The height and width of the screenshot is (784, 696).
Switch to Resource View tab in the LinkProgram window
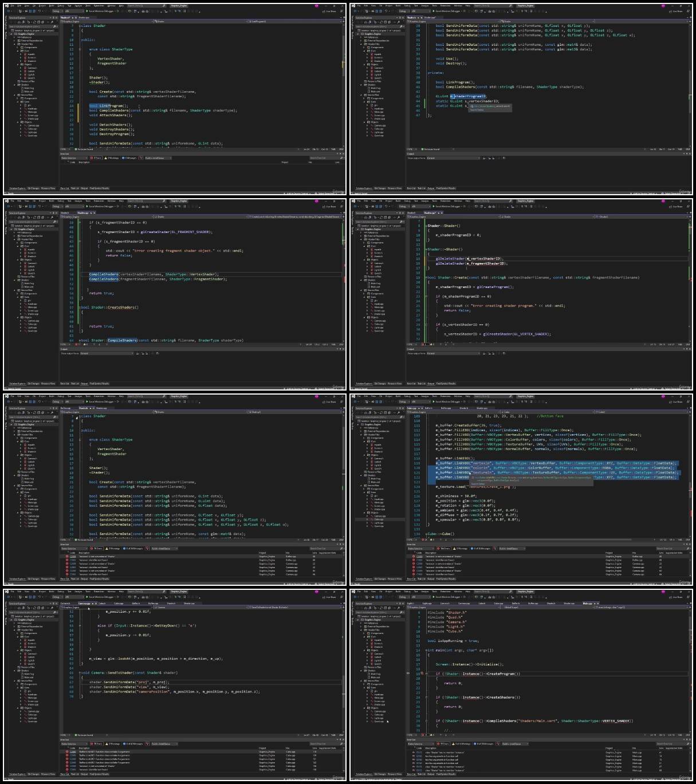pyautogui.click(x=48, y=188)
